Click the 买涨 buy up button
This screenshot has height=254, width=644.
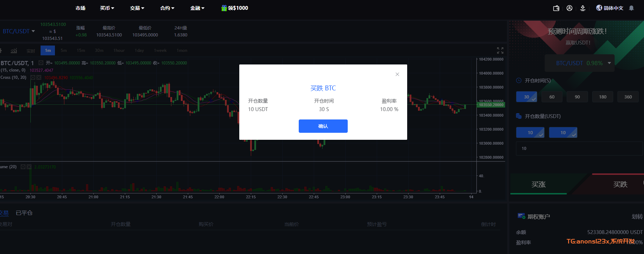pyautogui.click(x=538, y=184)
